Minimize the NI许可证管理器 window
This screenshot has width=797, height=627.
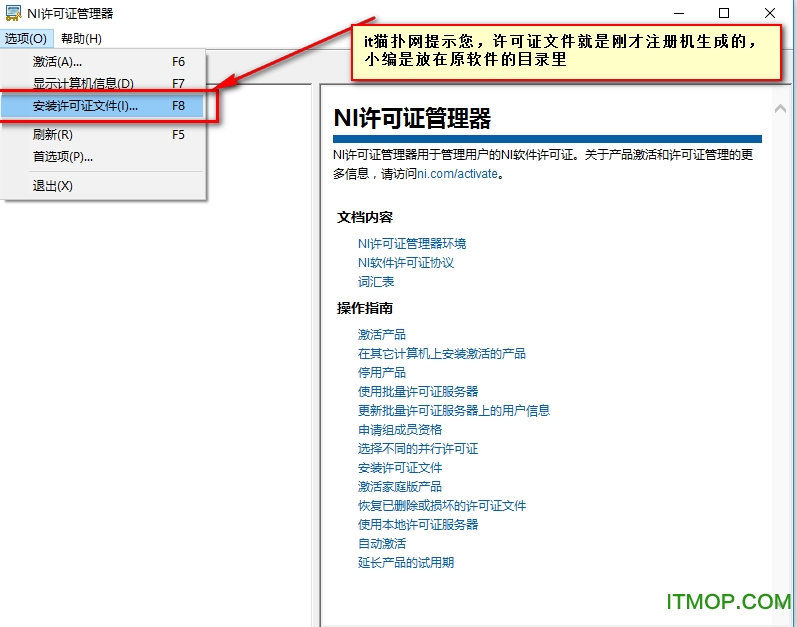[679, 13]
